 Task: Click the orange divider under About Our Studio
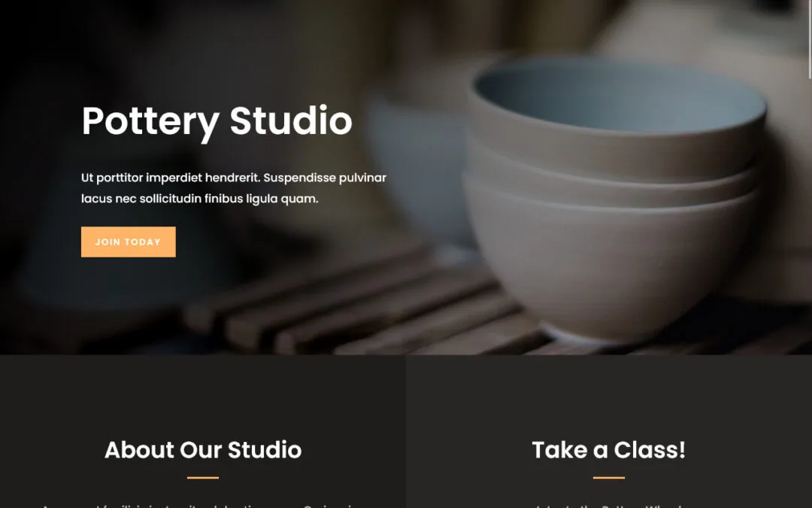click(203, 477)
